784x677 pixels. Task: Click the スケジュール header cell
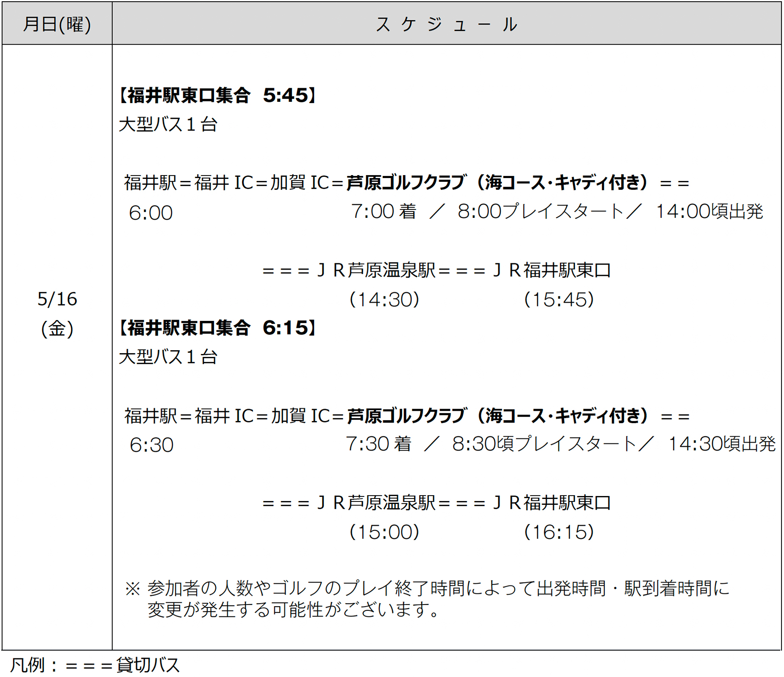[447, 24]
